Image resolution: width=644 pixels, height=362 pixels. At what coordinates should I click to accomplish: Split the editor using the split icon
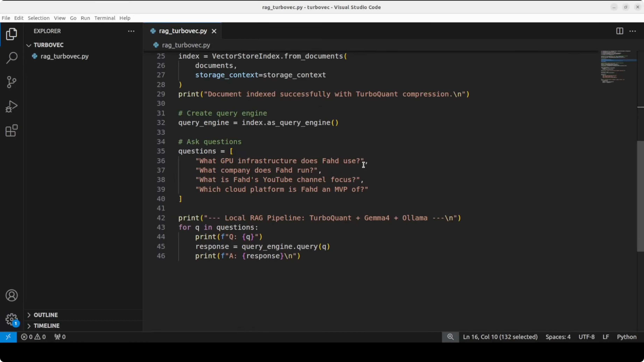tap(619, 31)
